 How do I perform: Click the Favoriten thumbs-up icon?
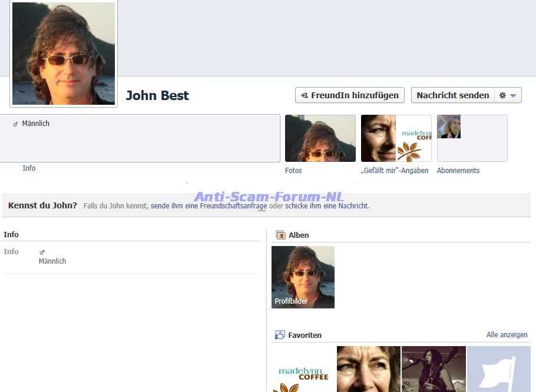click(280, 335)
